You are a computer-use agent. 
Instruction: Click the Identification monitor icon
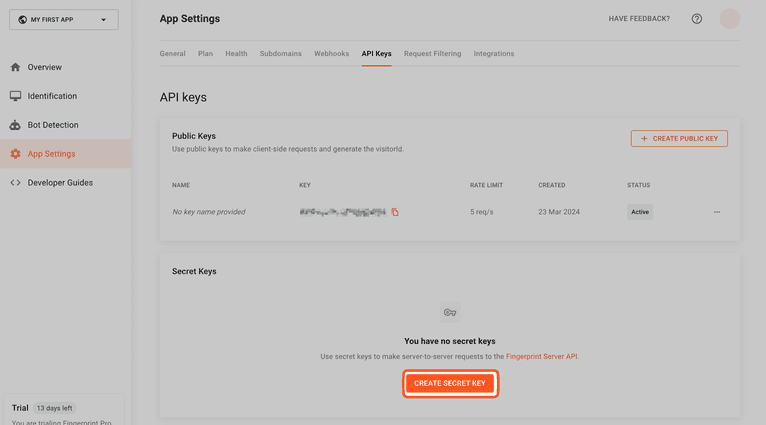click(x=15, y=96)
